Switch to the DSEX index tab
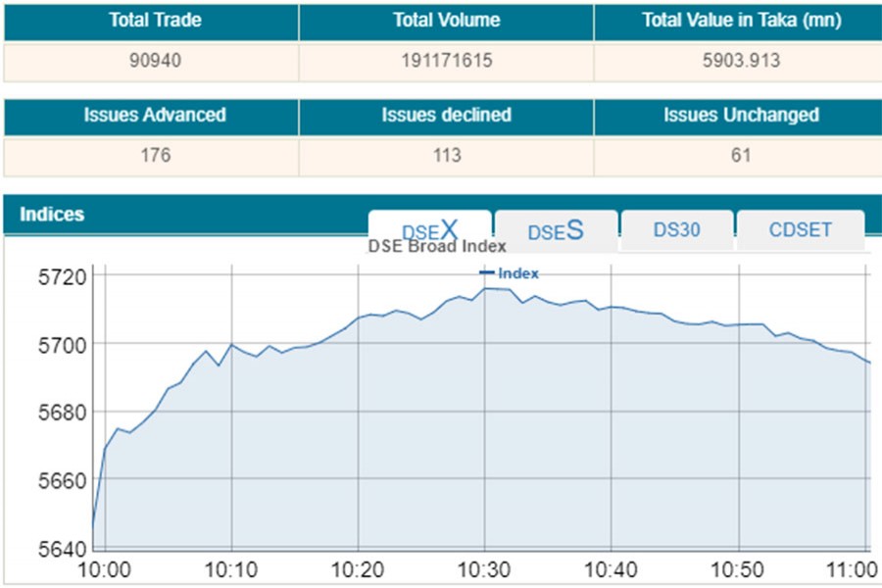This screenshot has width=882, height=588. [429, 230]
